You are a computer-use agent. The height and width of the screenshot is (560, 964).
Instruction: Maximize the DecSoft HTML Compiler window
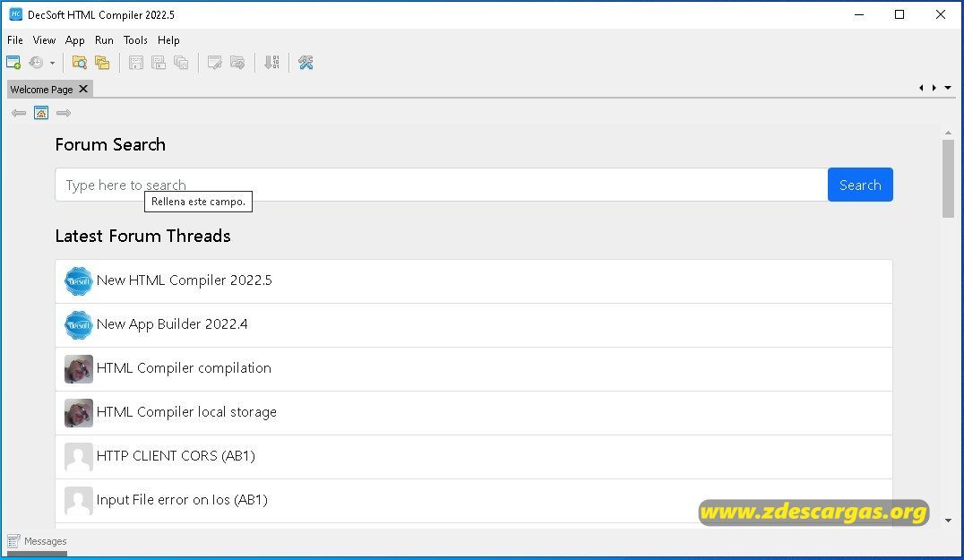coord(899,14)
